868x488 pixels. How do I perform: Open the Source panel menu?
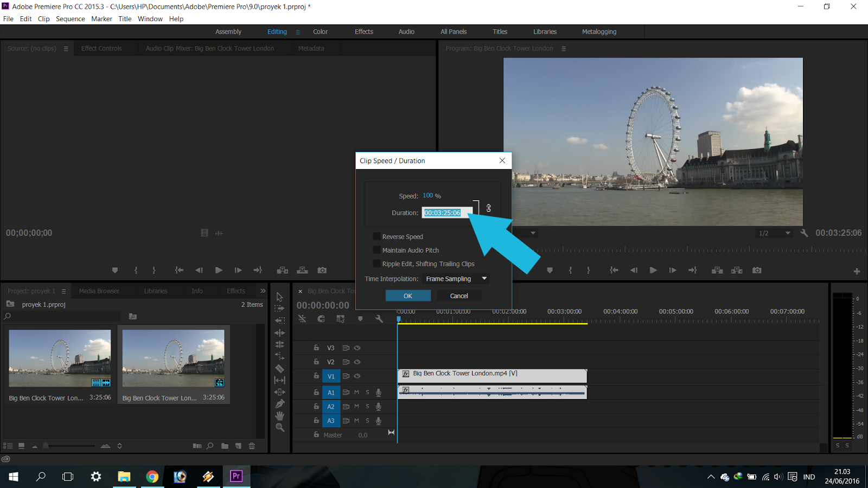coord(66,49)
